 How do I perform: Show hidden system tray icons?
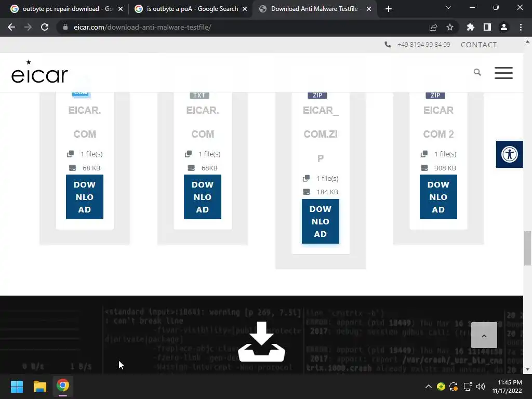429,387
